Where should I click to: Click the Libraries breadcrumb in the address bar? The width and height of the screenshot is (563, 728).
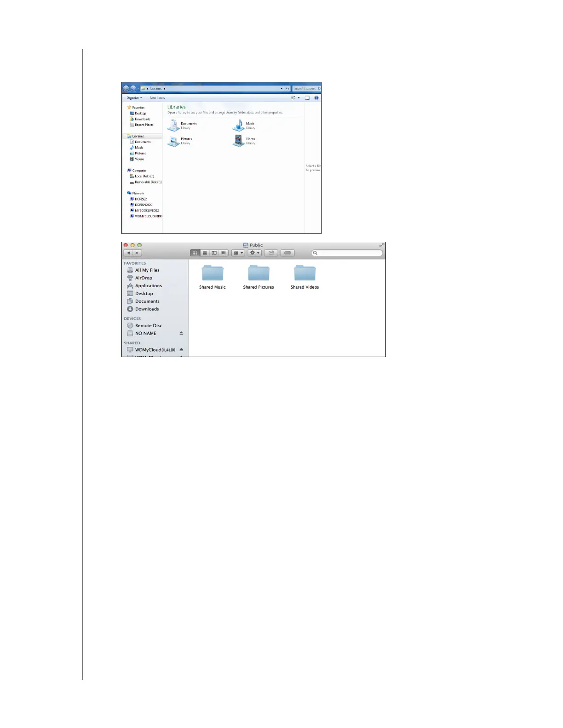pyautogui.click(x=156, y=89)
